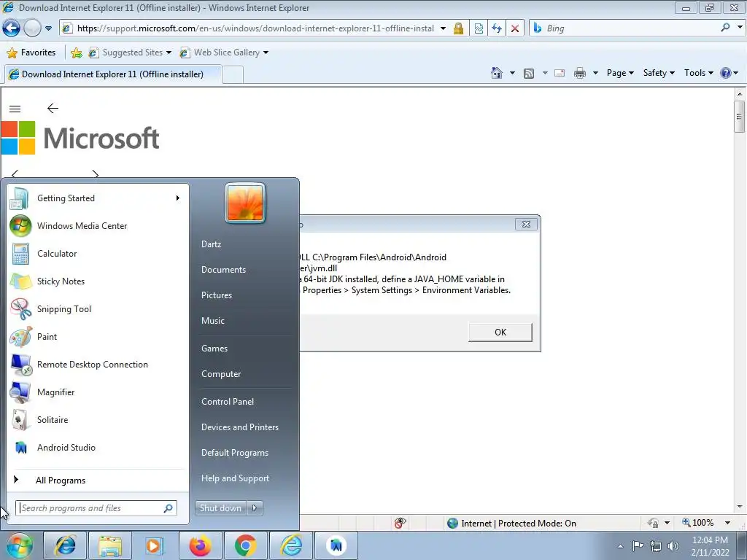Open the search provider dropdown arrow
The image size is (747, 560).
740,28
